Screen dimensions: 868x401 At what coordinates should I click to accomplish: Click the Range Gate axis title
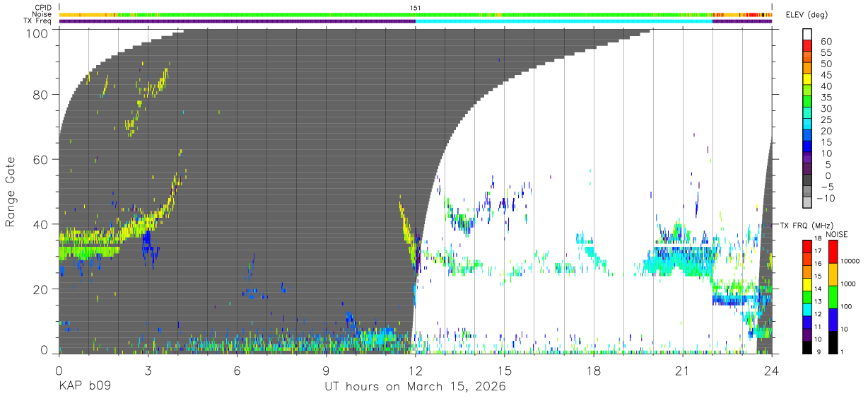pyautogui.click(x=11, y=192)
